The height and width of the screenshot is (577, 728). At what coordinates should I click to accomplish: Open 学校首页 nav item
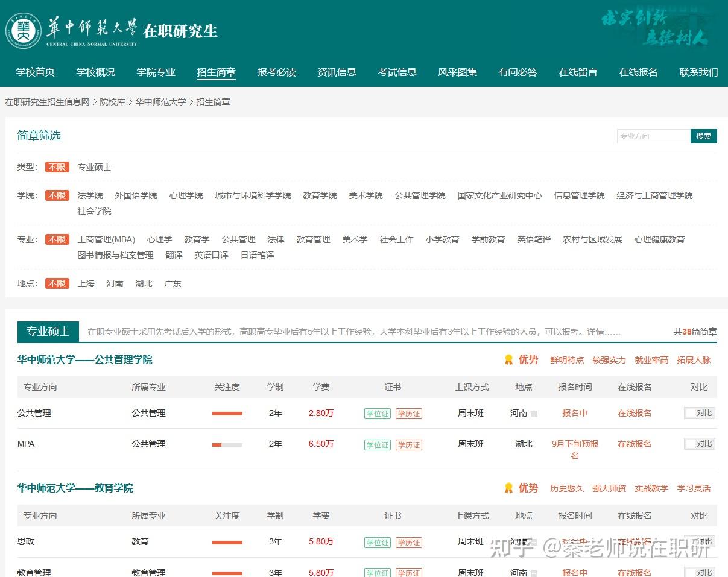pyautogui.click(x=36, y=72)
